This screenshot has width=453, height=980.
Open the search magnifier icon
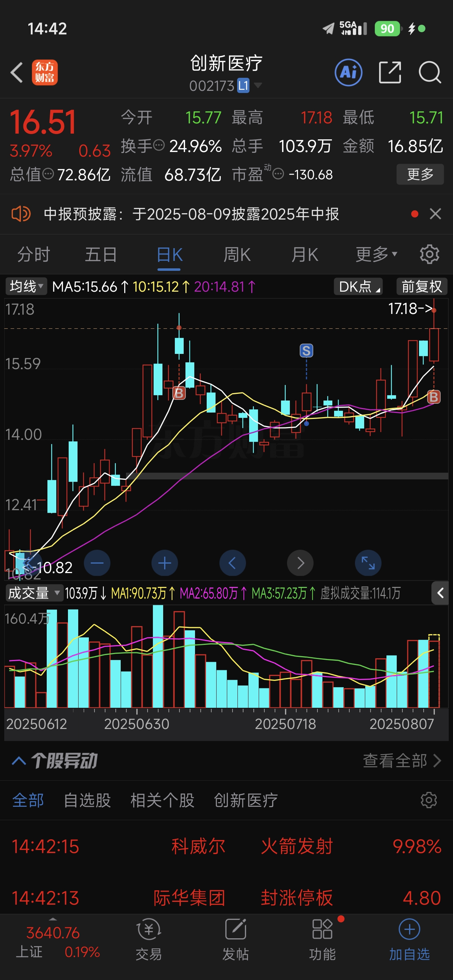[430, 72]
